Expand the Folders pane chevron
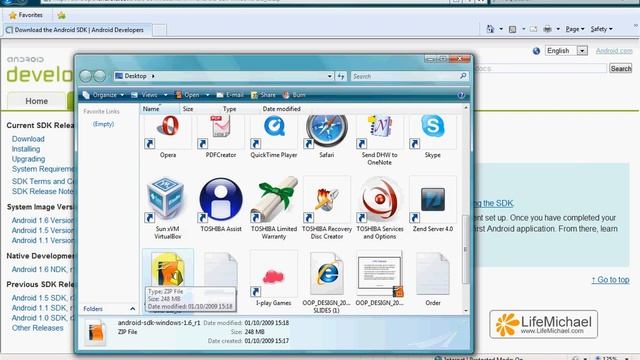 132,309
